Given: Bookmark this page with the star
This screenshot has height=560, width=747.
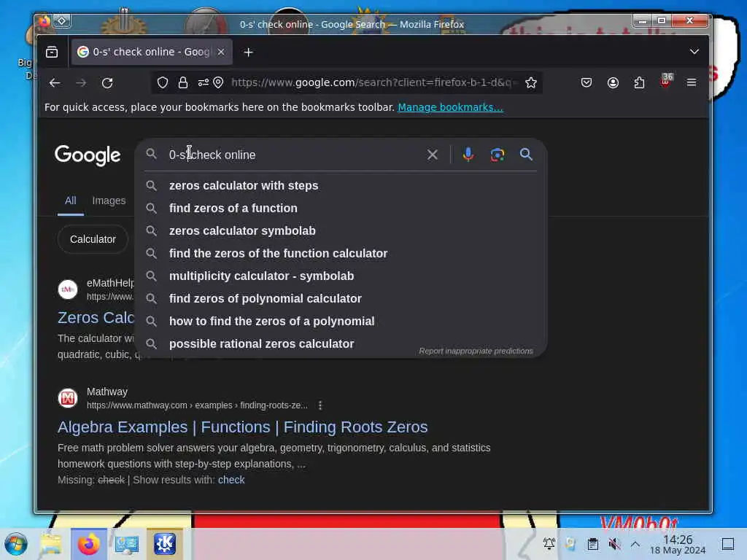Looking at the screenshot, I should coord(531,83).
